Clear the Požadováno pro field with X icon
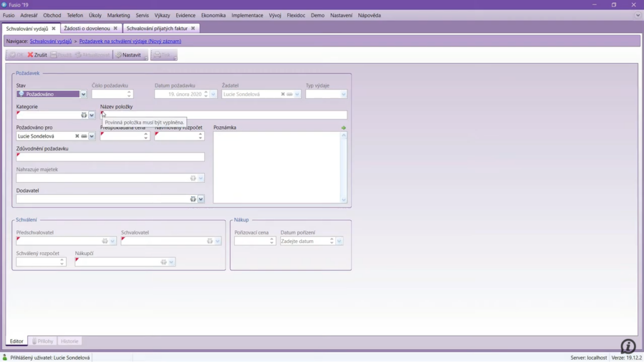The width and height of the screenshot is (644, 362). [77, 136]
